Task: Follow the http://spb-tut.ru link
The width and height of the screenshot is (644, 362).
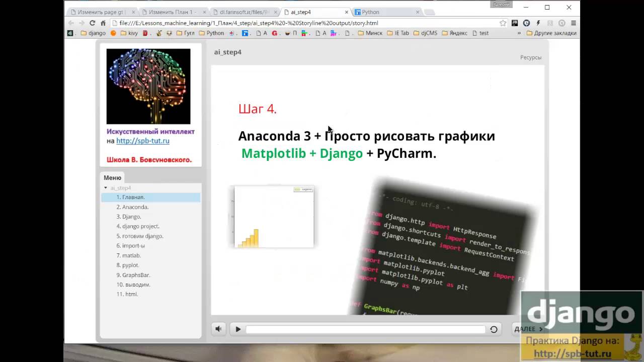Action: [x=143, y=141]
